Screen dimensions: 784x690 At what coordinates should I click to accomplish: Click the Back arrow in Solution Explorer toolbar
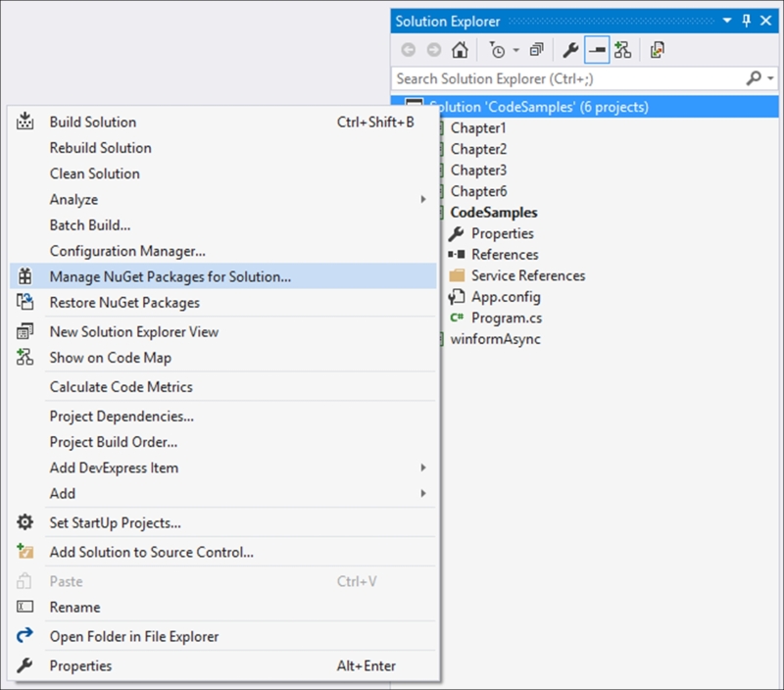[409, 50]
